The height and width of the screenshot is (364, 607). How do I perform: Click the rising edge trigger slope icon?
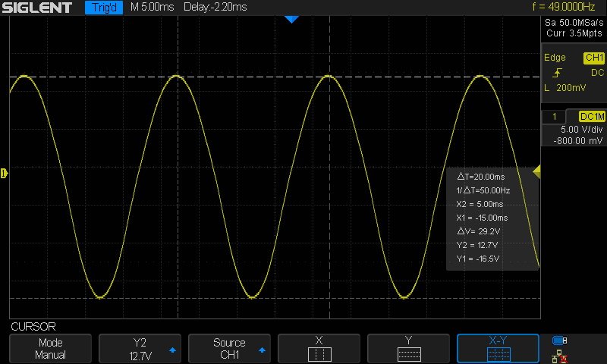(558, 73)
